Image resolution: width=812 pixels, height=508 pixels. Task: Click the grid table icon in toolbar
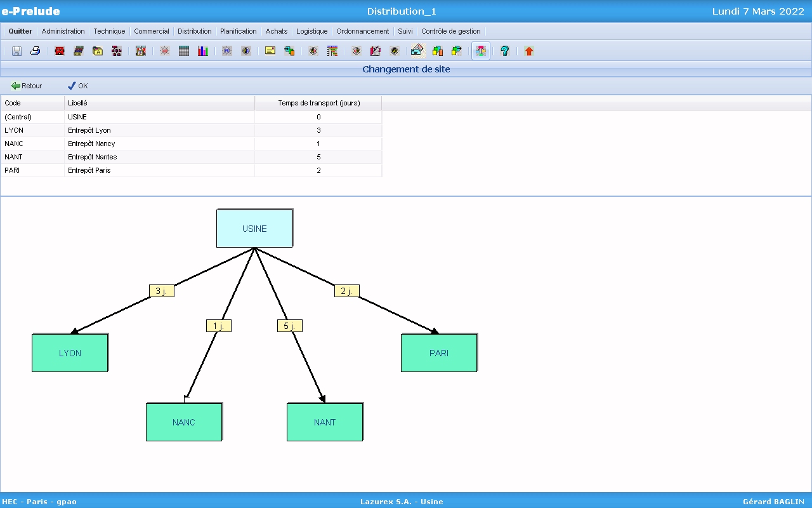(184, 51)
